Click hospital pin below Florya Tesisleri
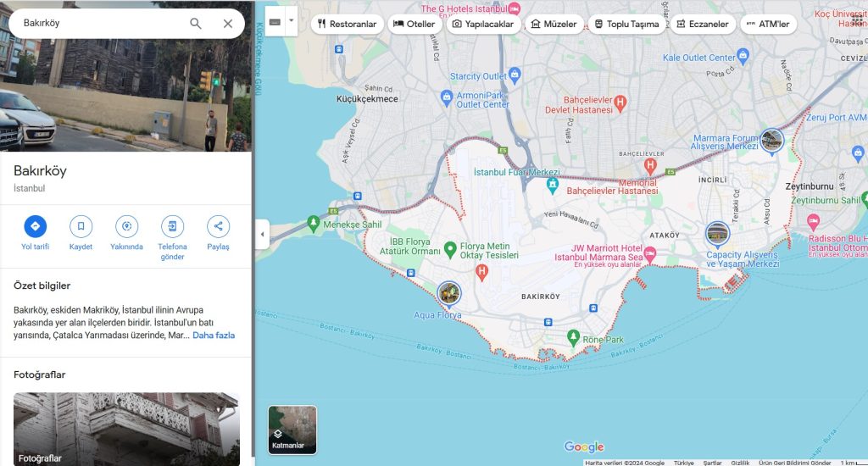Viewport: 868px width, 466px height. coord(482,272)
